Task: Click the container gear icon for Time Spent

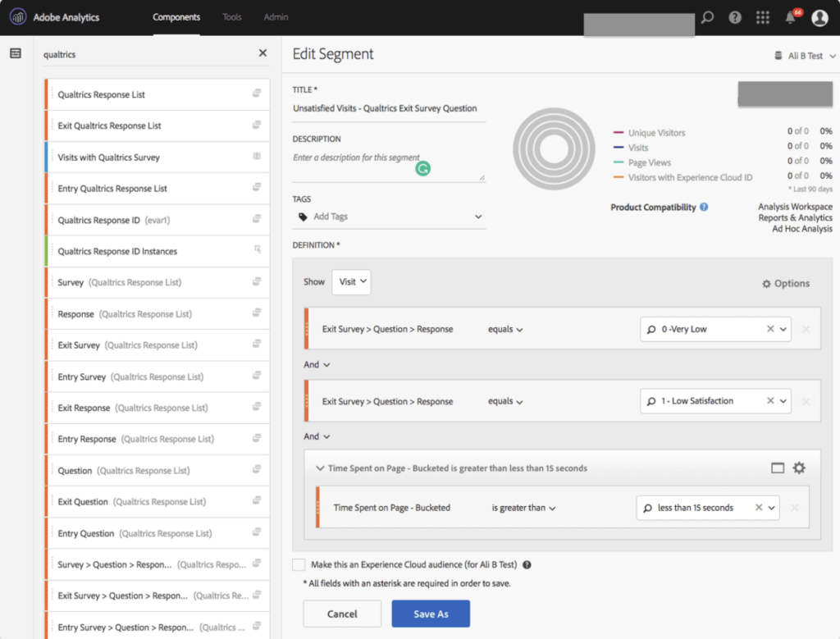Action: pos(799,468)
